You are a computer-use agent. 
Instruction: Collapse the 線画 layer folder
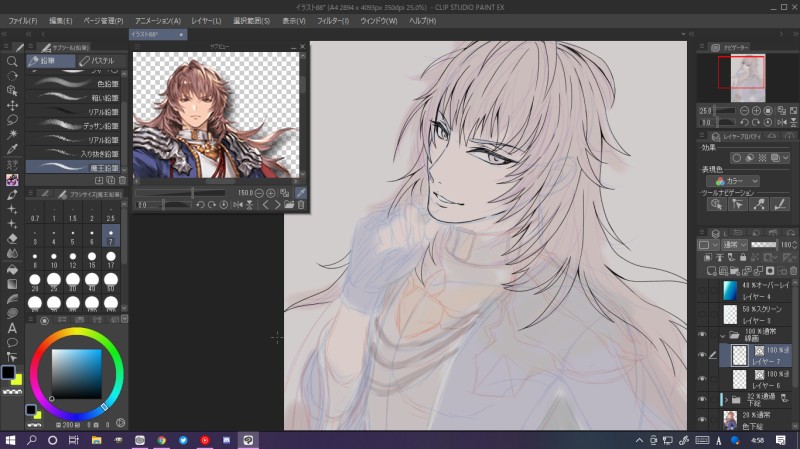722,336
